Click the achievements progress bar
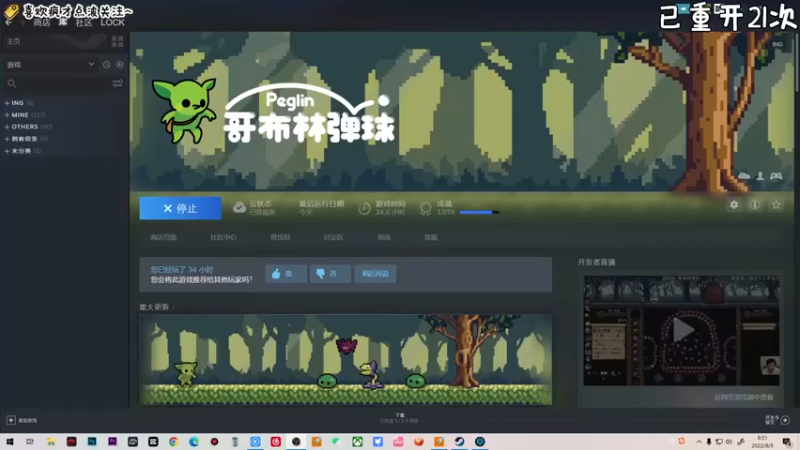 coord(479,212)
